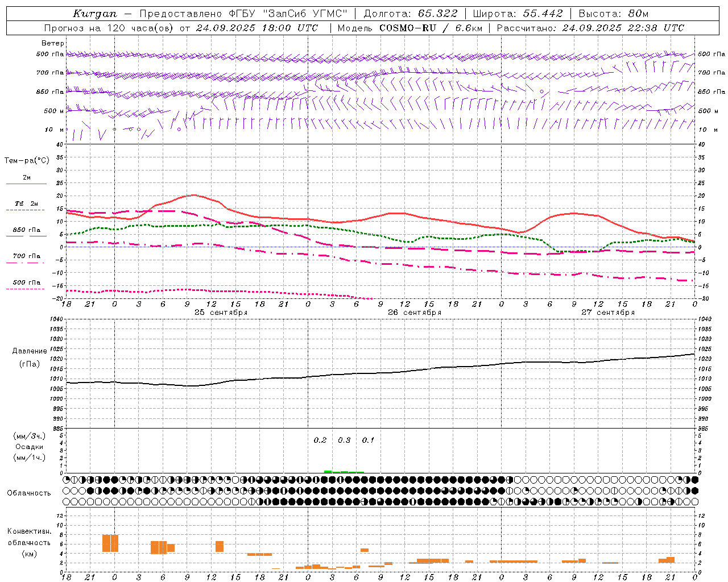This screenshot has height=582, width=728.
Task: Click the solid 2м temperature legend line
Action: [x=26, y=184]
